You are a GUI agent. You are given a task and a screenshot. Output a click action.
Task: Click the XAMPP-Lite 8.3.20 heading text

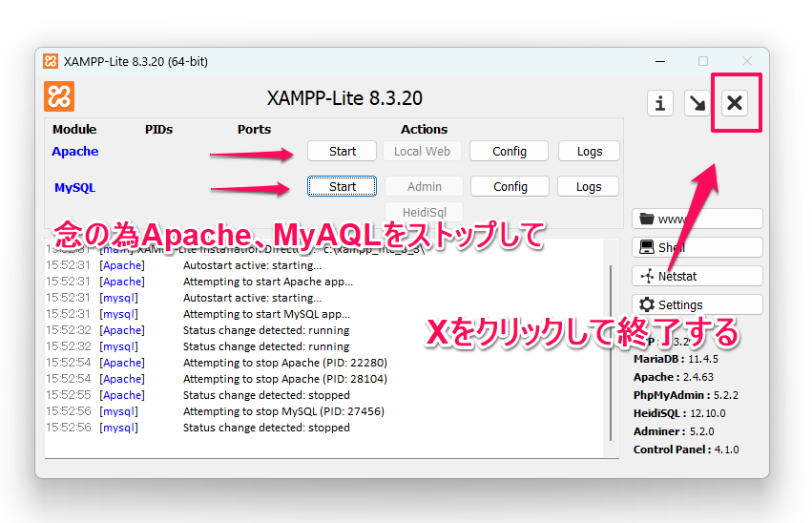[x=344, y=98]
